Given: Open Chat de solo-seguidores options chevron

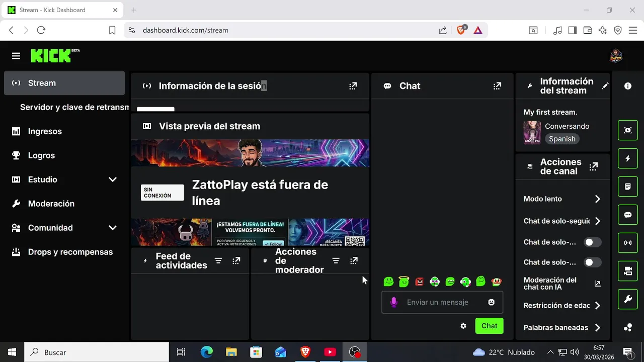Looking at the screenshot, I should point(598,221).
